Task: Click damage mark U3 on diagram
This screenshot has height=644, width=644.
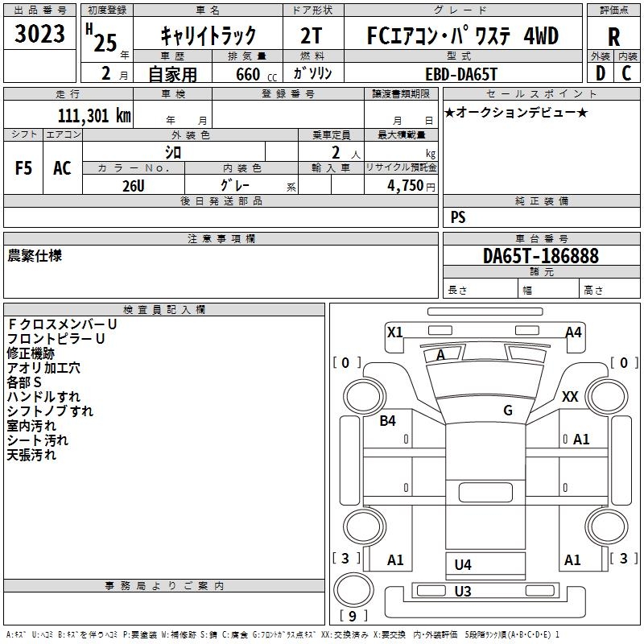Action: (x=463, y=592)
